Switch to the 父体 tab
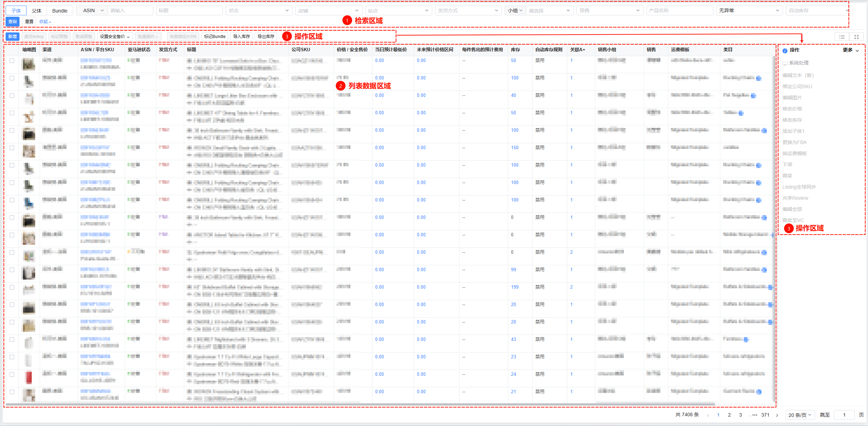The width and height of the screenshot is (868, 426). point(37,11)
